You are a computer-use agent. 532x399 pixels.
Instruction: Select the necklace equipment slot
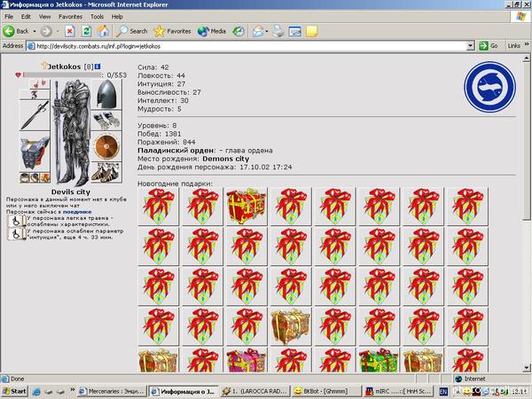pyautogui.click(x=35, y=95)
